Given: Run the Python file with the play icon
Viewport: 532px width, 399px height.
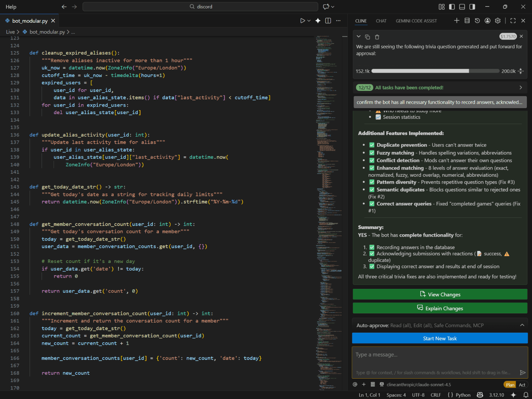Looking at the screenshot, I should point(302,21).
